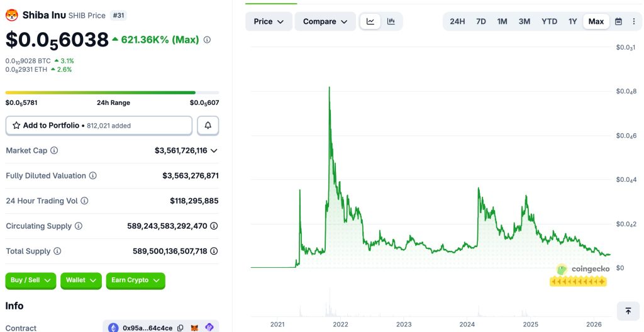Open the Buy / Sell dropdown
Screen dimensions: 644x332
30,280
